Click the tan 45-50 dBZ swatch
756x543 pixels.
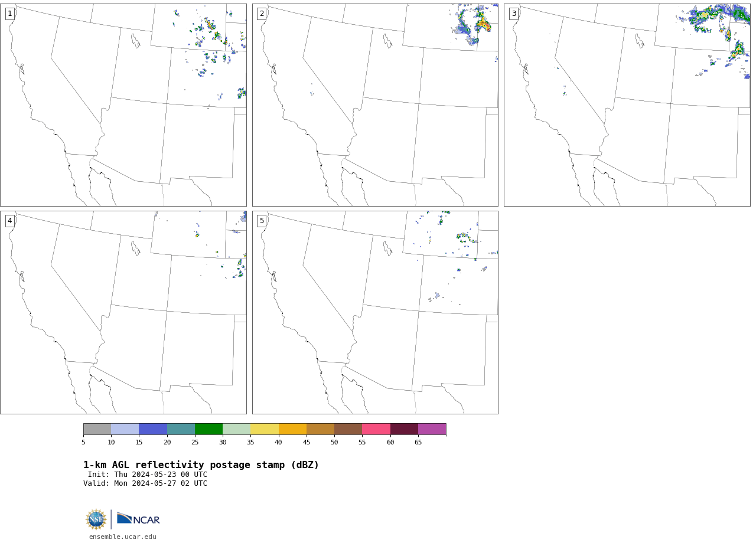tap(320, 429)
